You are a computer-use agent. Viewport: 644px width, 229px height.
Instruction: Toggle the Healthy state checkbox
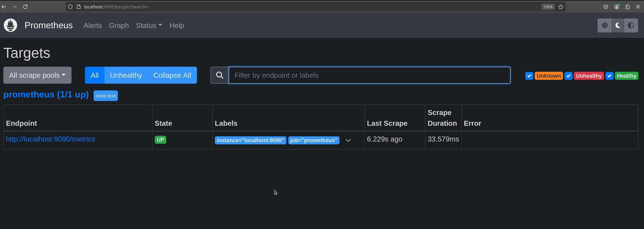coord(609,76)
